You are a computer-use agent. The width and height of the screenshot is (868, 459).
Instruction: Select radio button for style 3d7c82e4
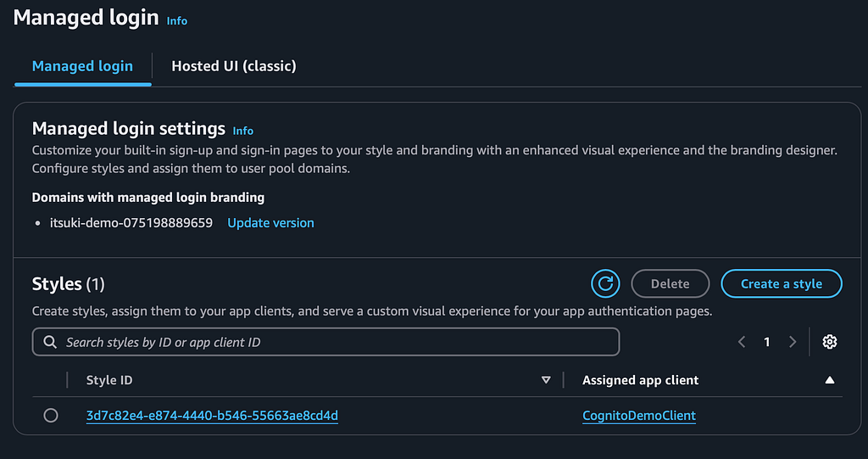[x=51, y=415]
